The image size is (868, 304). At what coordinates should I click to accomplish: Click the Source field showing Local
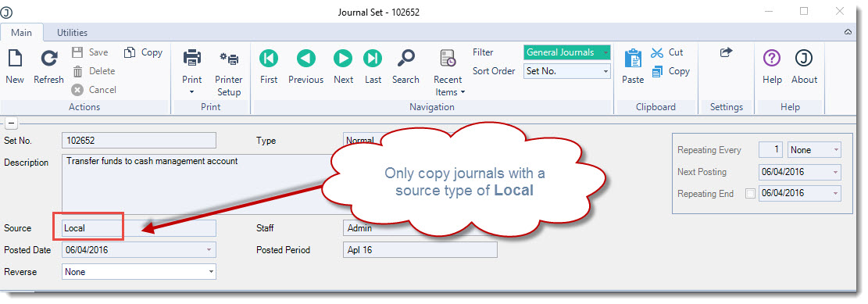point(139,228)
